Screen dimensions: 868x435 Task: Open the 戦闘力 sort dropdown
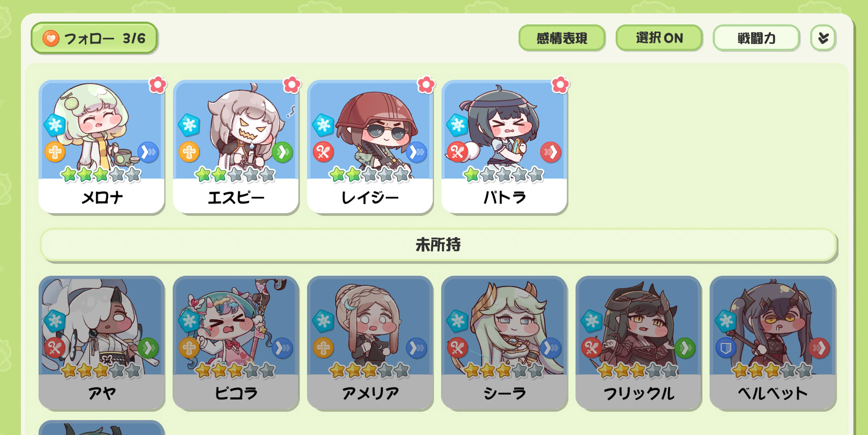click(756, 38)
